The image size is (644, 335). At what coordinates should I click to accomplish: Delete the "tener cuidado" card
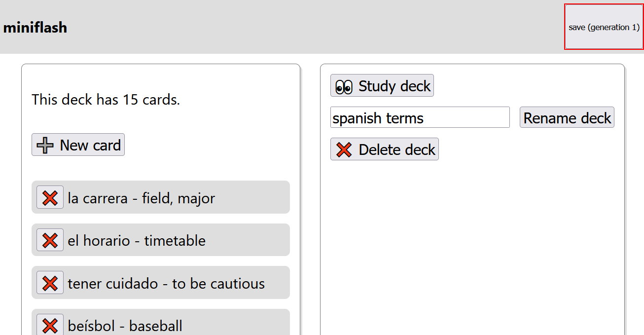(50, 283)
